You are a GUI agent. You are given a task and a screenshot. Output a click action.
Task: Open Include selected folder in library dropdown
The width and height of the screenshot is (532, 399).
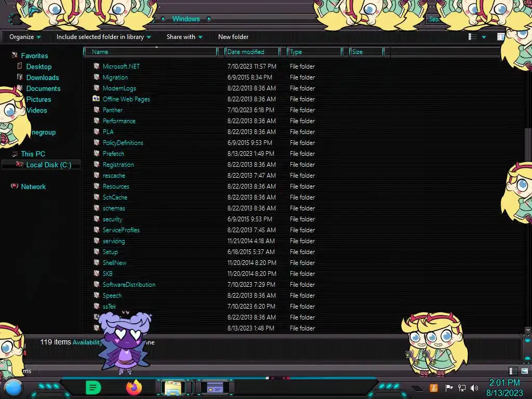click(x=103, y=37)
